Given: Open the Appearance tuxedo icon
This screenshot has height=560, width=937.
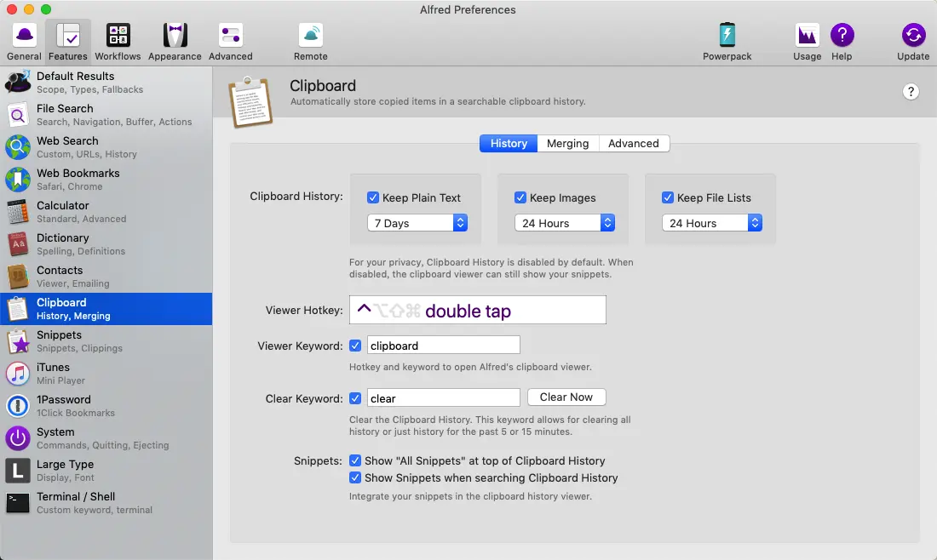Looking at the screenshot, I should 175,42.
